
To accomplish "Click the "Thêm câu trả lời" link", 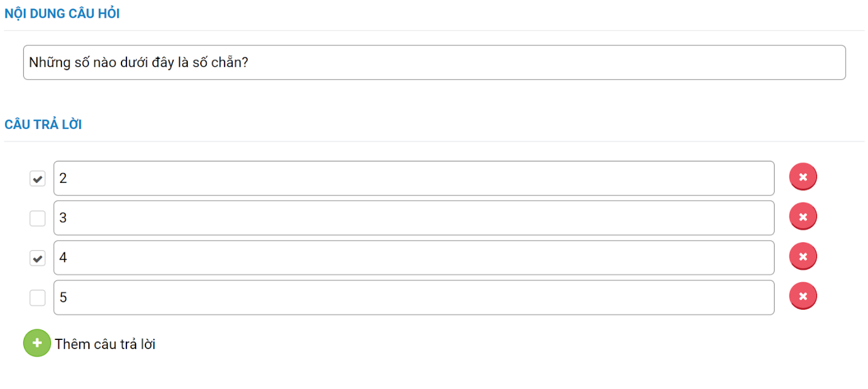I will click(x=105, y=344).
